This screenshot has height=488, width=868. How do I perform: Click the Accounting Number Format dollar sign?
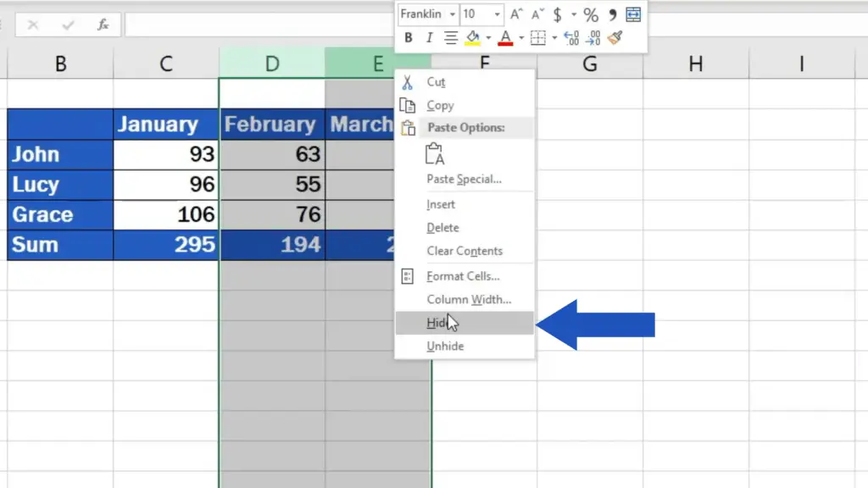557,14
